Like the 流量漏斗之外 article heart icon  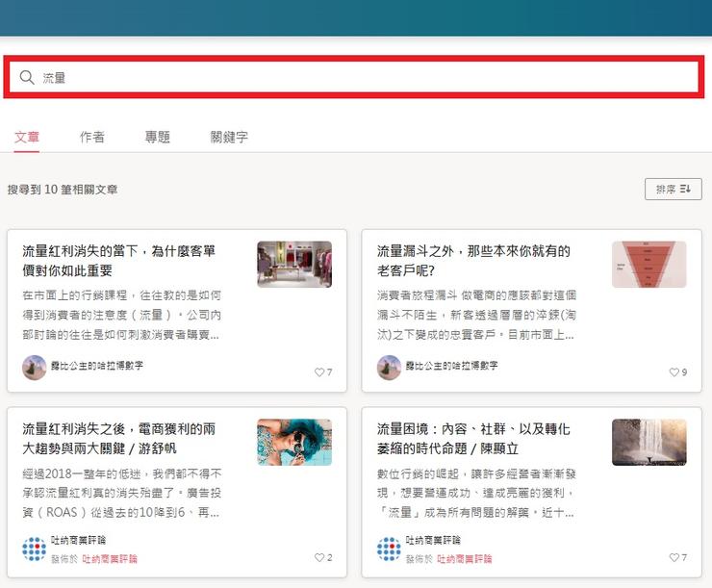click(x=674, y=372)
